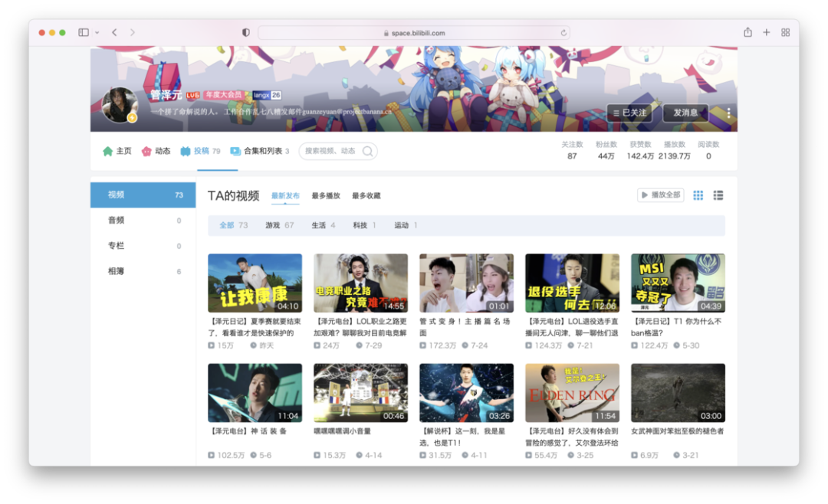Image resolution: width=828 pixels, height=504 pixels.
Task: Open the 03:26 duration video thumbnail
Action: pos(466,393)
